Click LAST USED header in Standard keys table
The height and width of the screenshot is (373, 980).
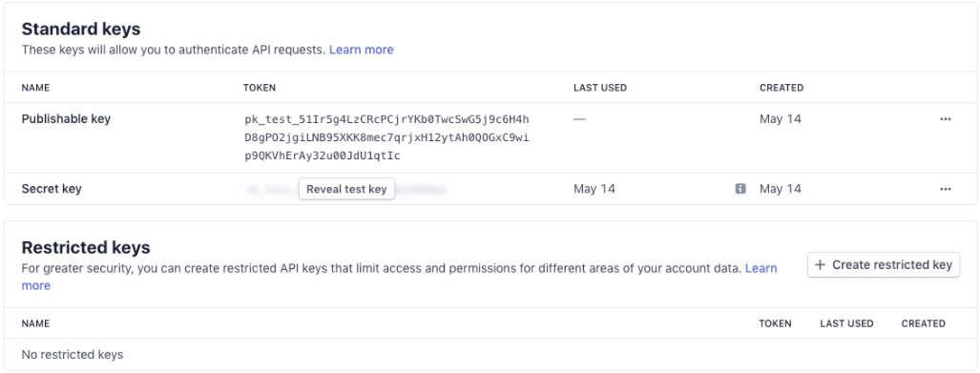pos(600,88)
